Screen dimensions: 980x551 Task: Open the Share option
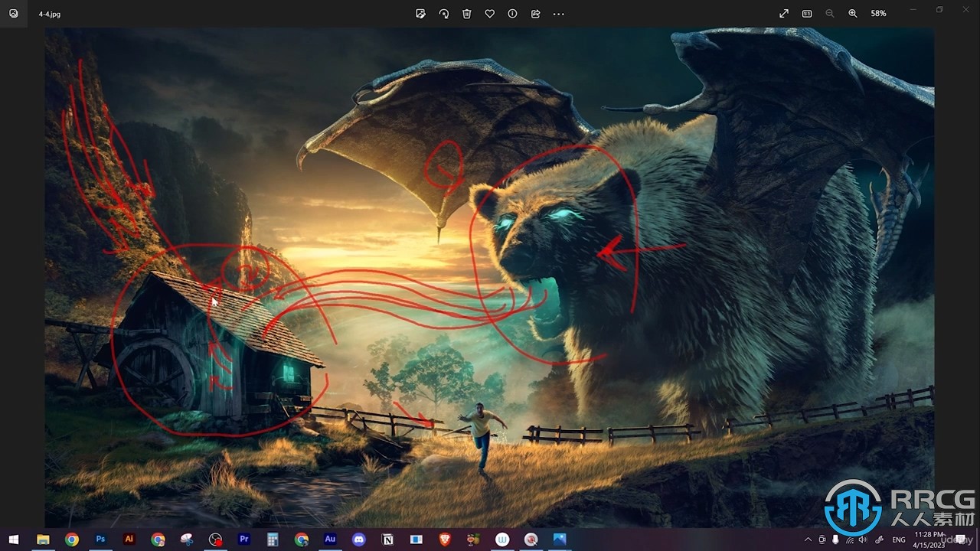[535, 14]
